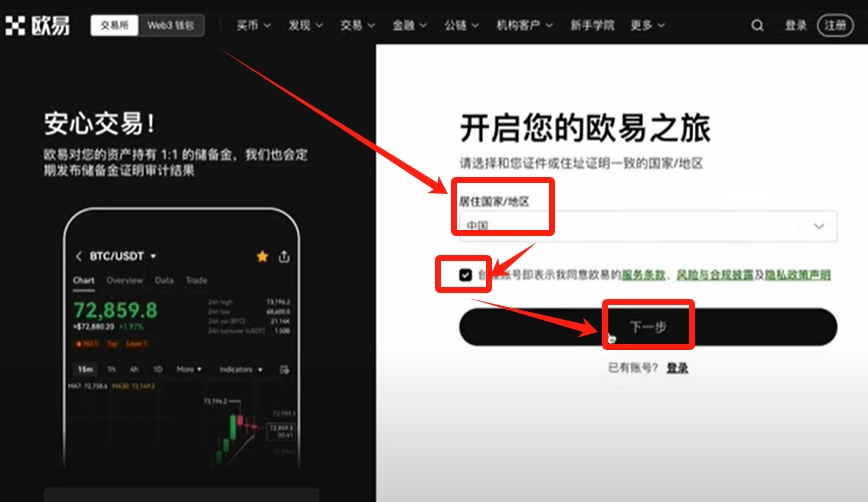
Task: Click the 注册 button in the header
Action: (x=835, y=26)
